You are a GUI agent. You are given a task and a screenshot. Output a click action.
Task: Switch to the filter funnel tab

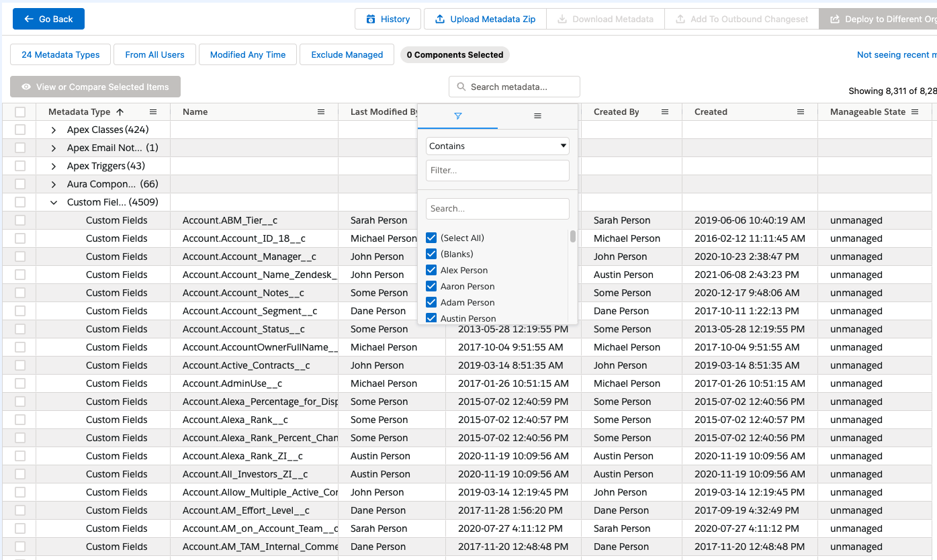pyautogui.click(x=457, y=116)
